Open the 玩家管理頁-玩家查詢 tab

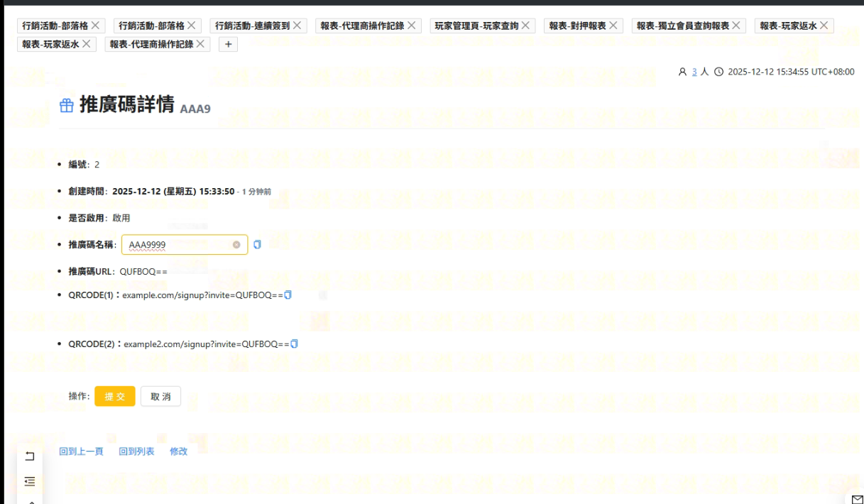[x=476, y=26]
